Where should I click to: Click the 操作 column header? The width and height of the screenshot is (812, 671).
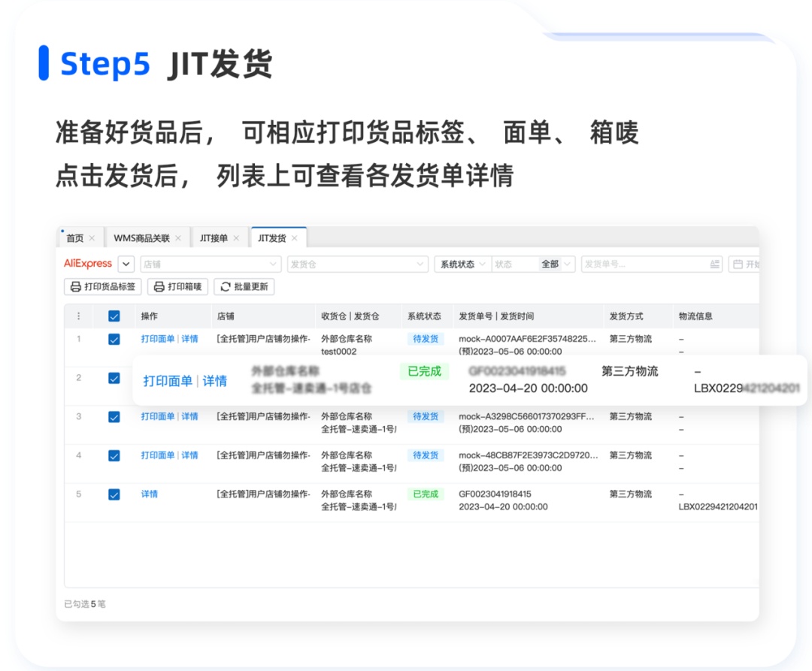(150, 316)
